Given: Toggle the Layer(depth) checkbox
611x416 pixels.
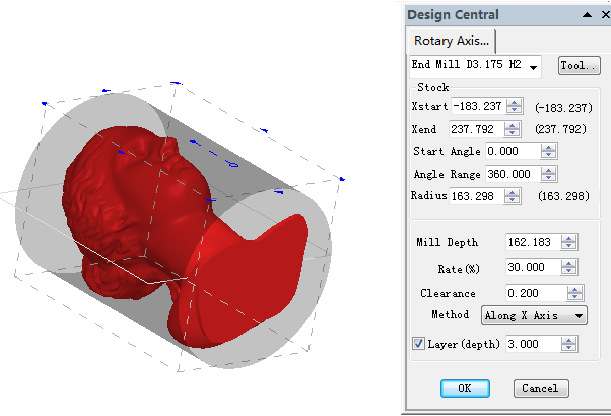Looking at the screenshot, I should tap(418, 344).
